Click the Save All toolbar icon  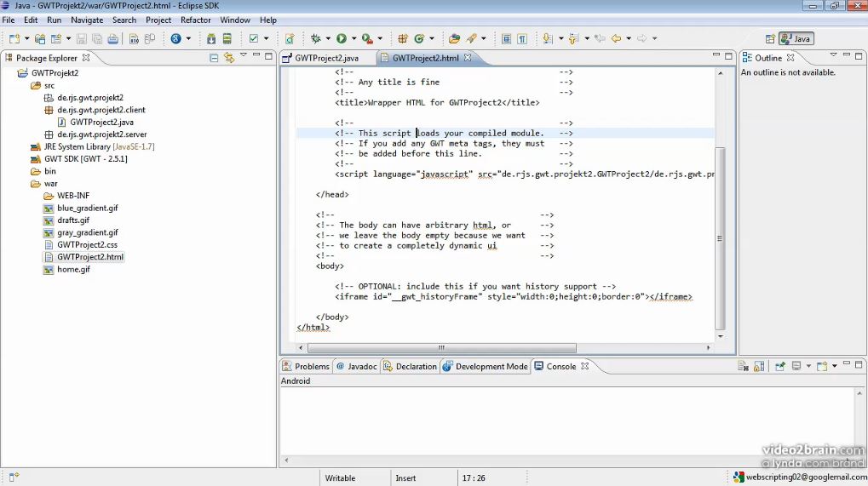pyautogui.click(x=97, y=38)
